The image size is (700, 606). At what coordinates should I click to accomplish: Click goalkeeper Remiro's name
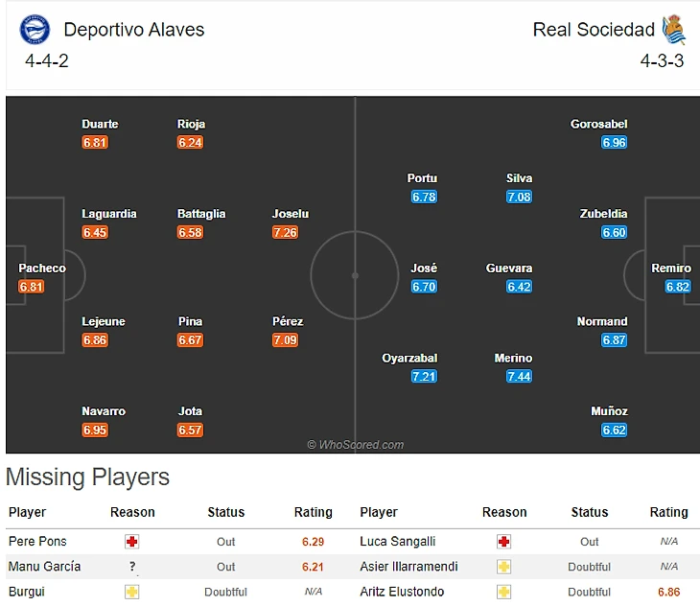click(671, 268)
